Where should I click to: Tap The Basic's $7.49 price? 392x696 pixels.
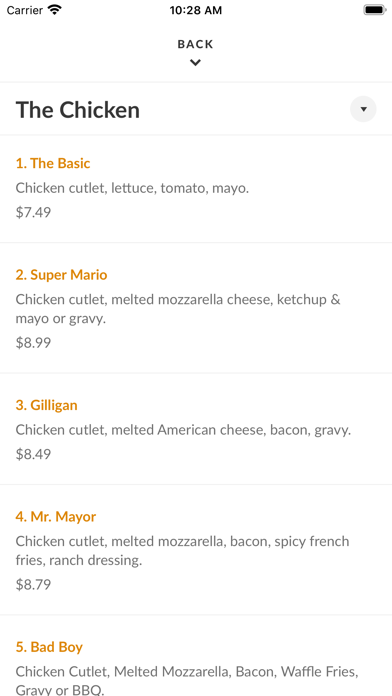33,212
